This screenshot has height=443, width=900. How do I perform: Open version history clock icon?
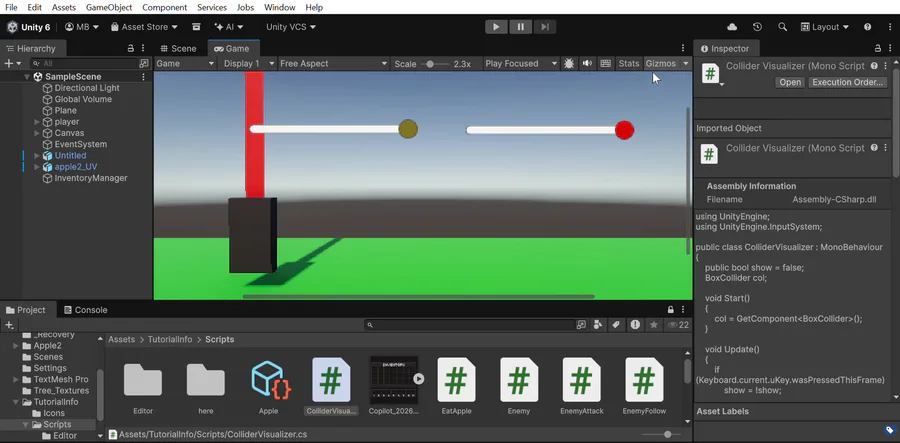(x=757, y=27)
